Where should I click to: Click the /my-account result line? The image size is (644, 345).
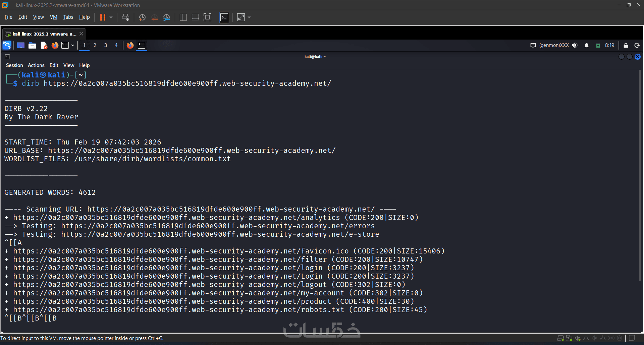click(214, 293)
